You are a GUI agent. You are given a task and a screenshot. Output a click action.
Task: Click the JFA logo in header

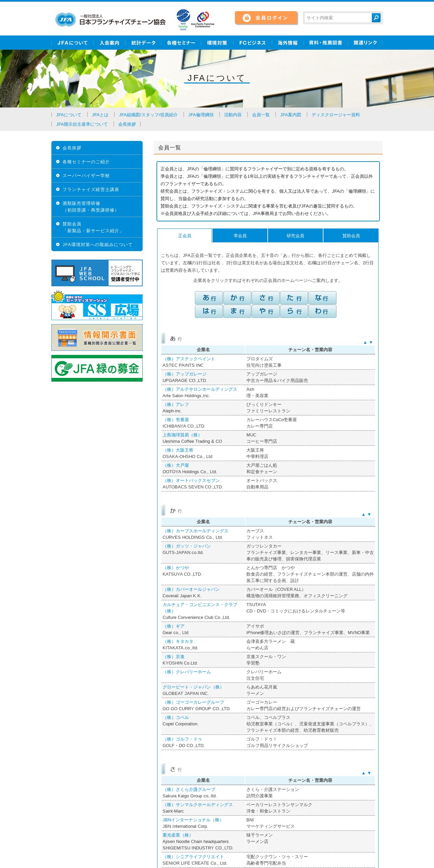point(111,20)
